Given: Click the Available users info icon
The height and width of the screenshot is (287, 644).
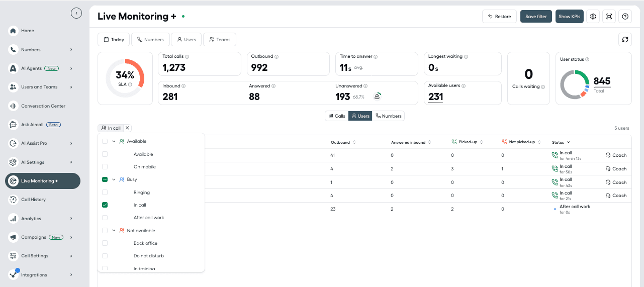Looking at the screenshot, I should pos(464,86).
